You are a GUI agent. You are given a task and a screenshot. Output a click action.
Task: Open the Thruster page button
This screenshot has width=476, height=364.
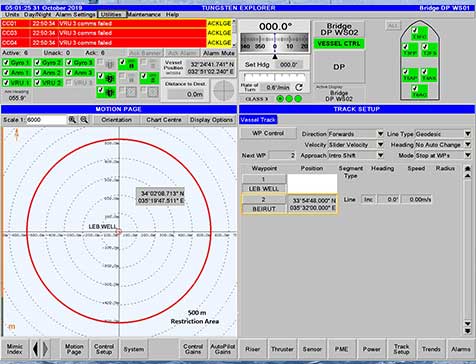coord(282,349)
